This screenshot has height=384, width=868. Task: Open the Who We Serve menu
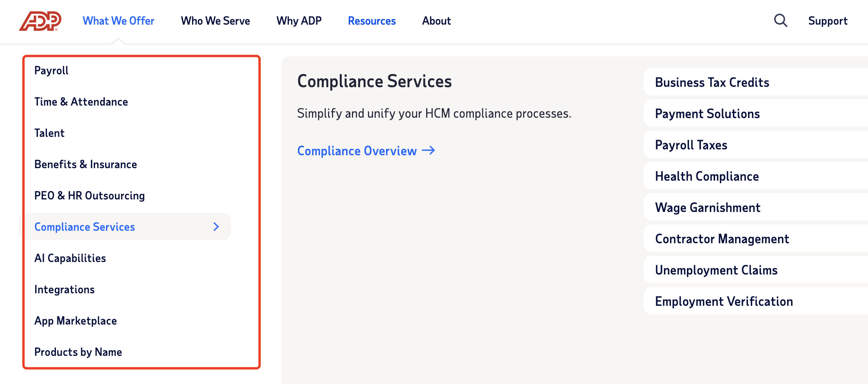(x=215, y=21)
